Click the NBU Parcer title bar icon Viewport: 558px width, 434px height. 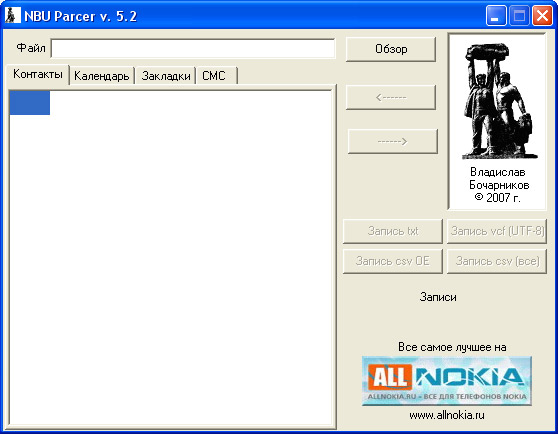coord(12,15)
